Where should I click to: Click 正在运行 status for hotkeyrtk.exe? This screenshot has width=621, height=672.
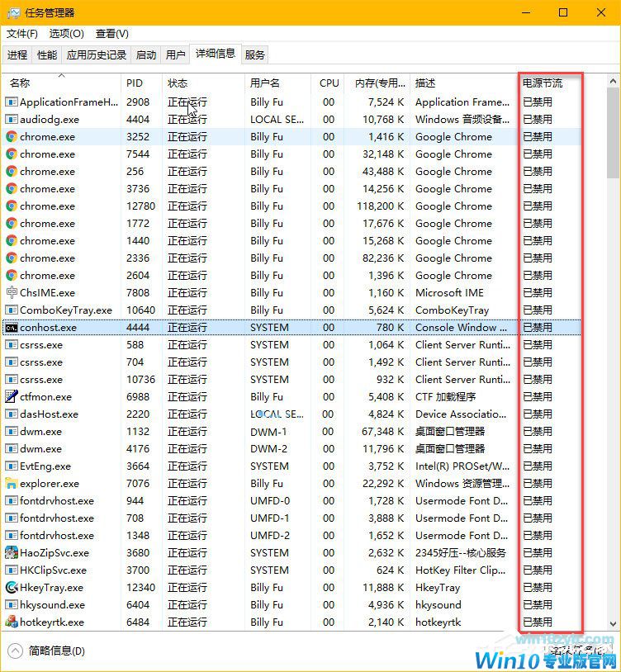pos(187,622)
